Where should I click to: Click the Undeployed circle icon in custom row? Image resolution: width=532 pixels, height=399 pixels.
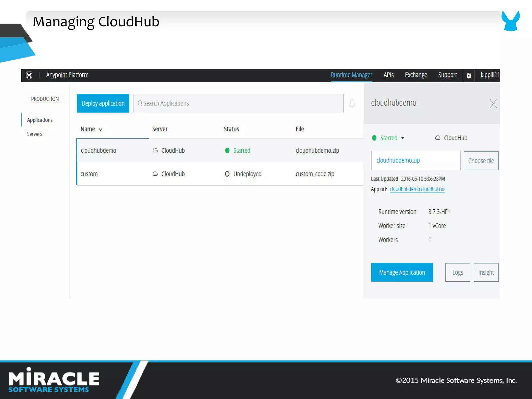click(227, 174)
